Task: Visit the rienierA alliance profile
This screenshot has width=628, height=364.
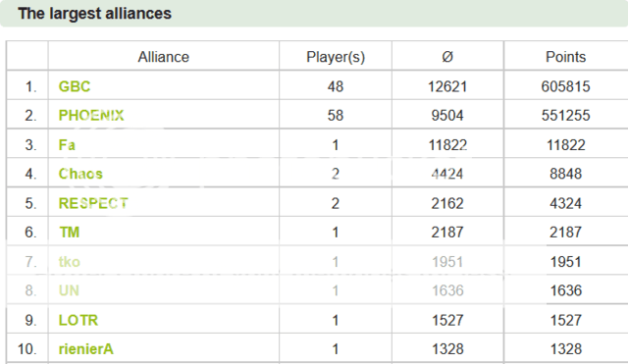Action: pos(85,349)
